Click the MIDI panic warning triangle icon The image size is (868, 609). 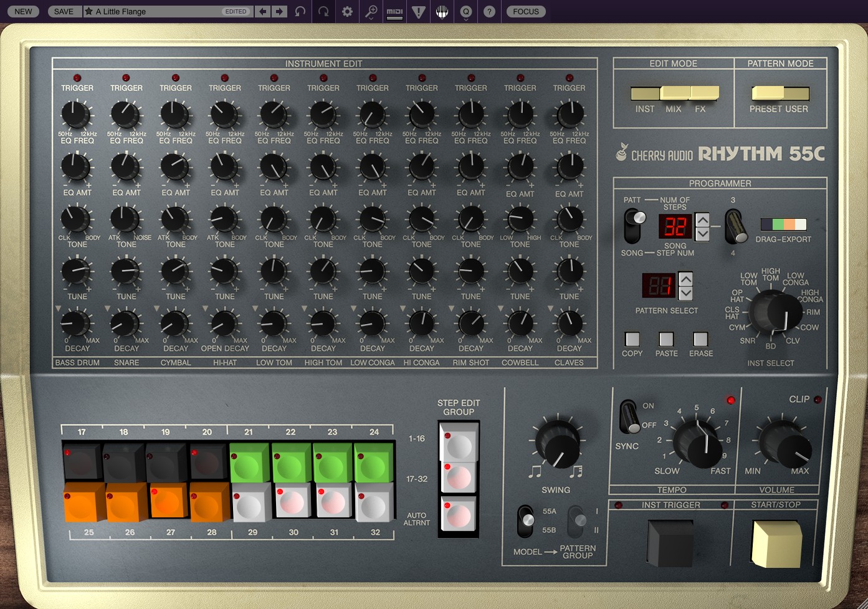tap(419, 11)
